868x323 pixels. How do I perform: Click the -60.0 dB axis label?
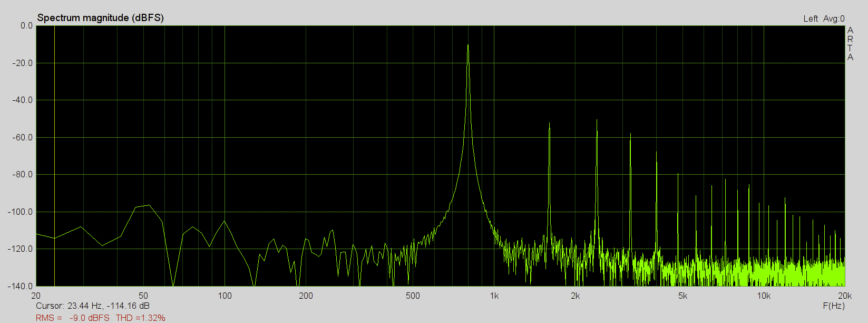23,137
